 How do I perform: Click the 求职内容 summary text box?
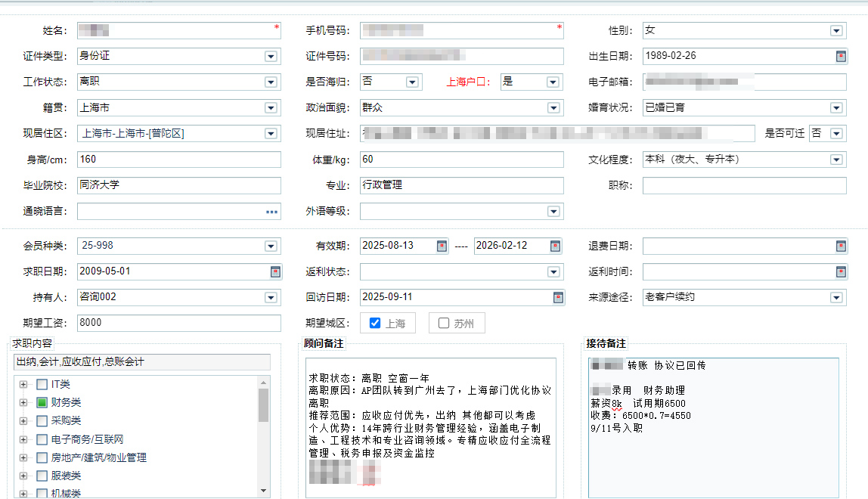coord(141,362)
